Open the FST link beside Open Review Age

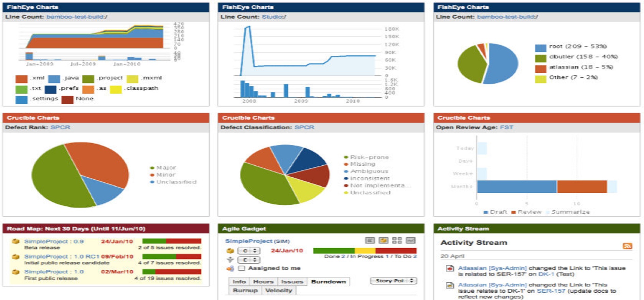click(507, 127)
